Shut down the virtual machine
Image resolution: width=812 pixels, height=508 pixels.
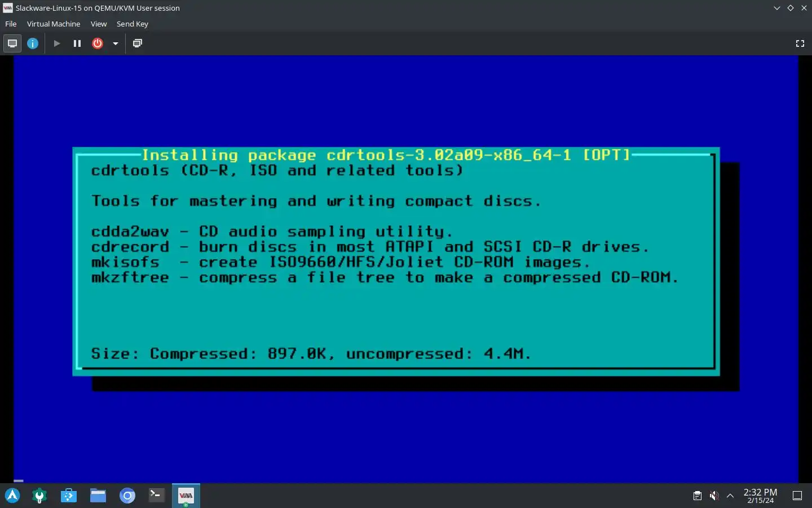click(98, 43)
